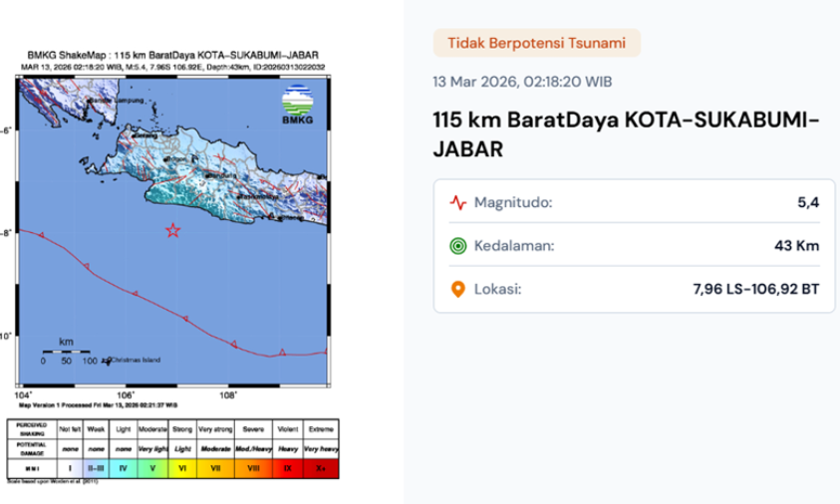Screen dimensions: 840x504
Task: Click the Christmas Island label on map
Action: coord(136,360)
